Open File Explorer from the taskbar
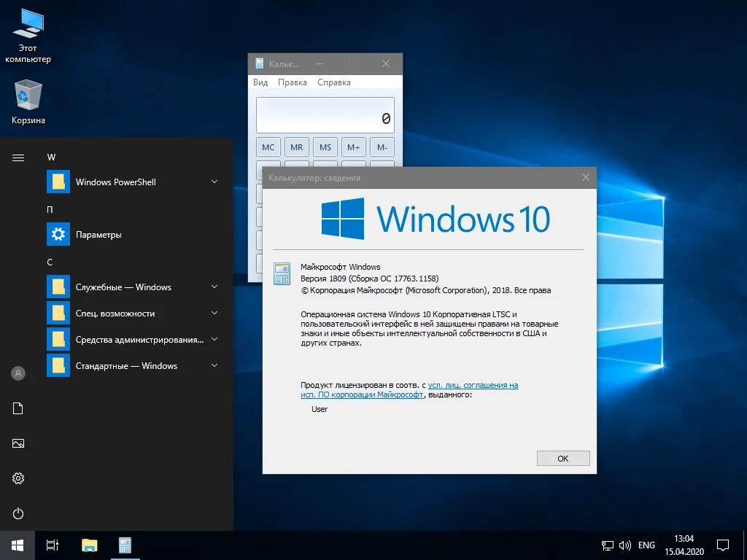 (89, 545)
